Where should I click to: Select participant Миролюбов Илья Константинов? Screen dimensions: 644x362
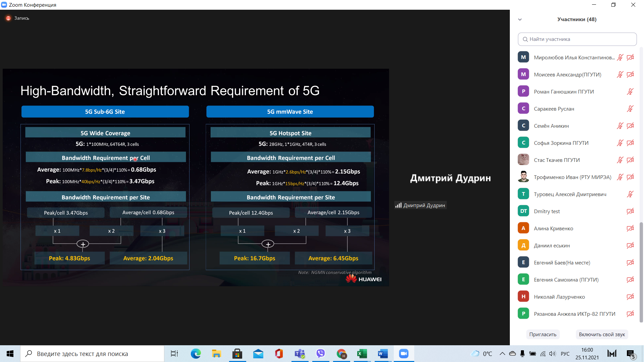click(x=574, y=57)
